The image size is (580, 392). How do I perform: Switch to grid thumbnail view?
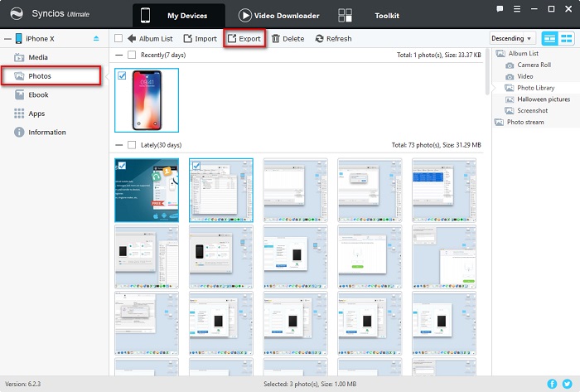(566, 38)
